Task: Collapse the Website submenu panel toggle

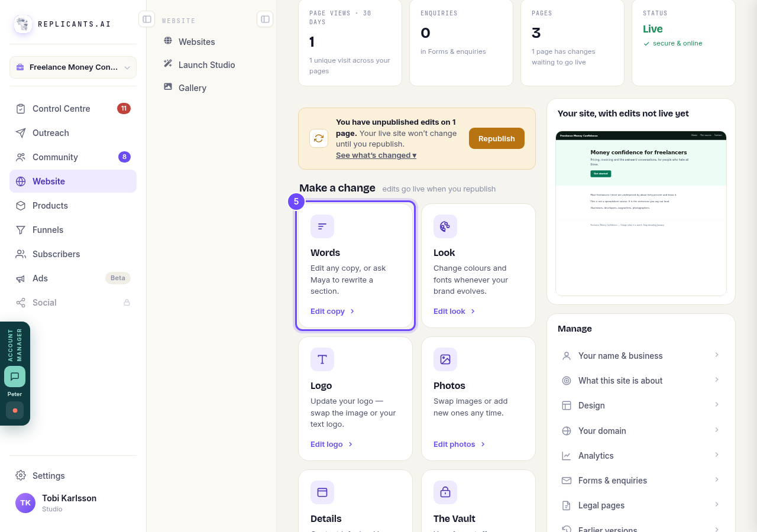Action: (265, 20)
